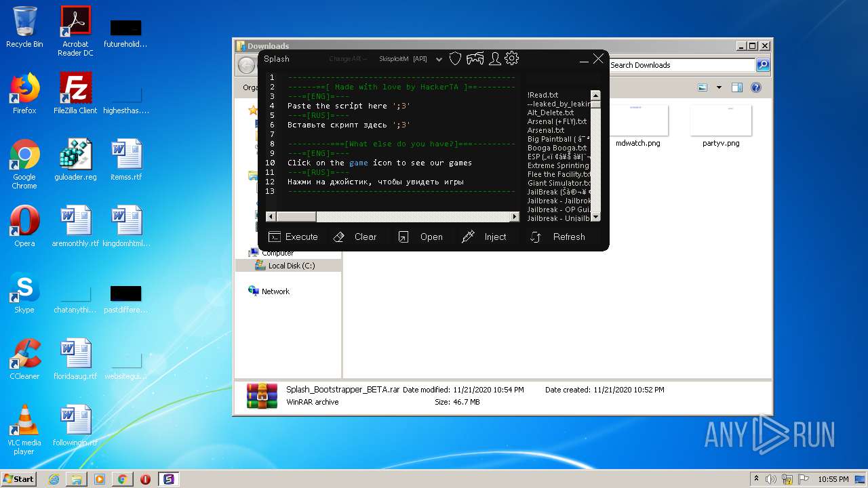
Task: Show hidden system tray icons
Action: 756,479
